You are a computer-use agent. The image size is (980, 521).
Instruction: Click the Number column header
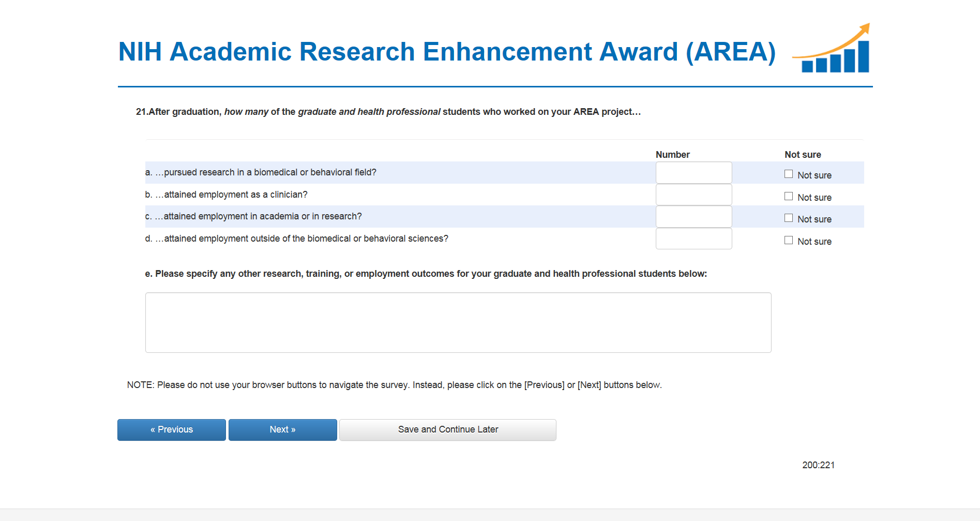click(x=672, y=155)
